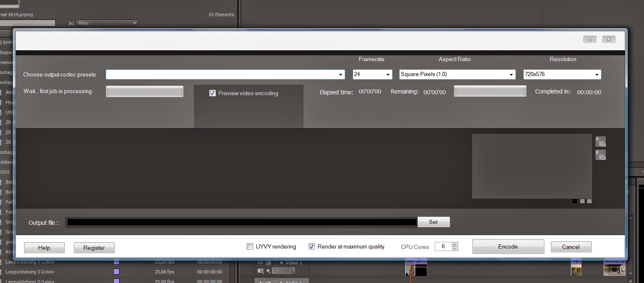
Task: Collapse the Video 1 track with its triangle
Action: 281,263
